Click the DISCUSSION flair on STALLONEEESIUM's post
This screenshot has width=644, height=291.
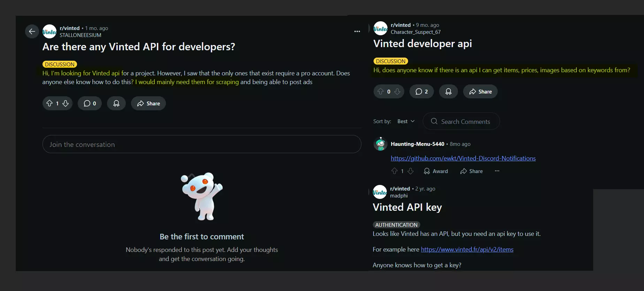(x=60, y=64)
